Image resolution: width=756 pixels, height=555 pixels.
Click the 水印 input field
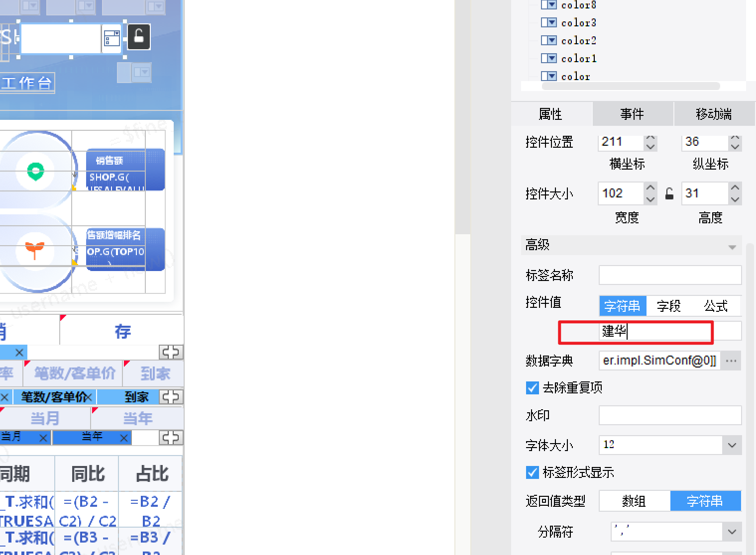click(670, 415)
